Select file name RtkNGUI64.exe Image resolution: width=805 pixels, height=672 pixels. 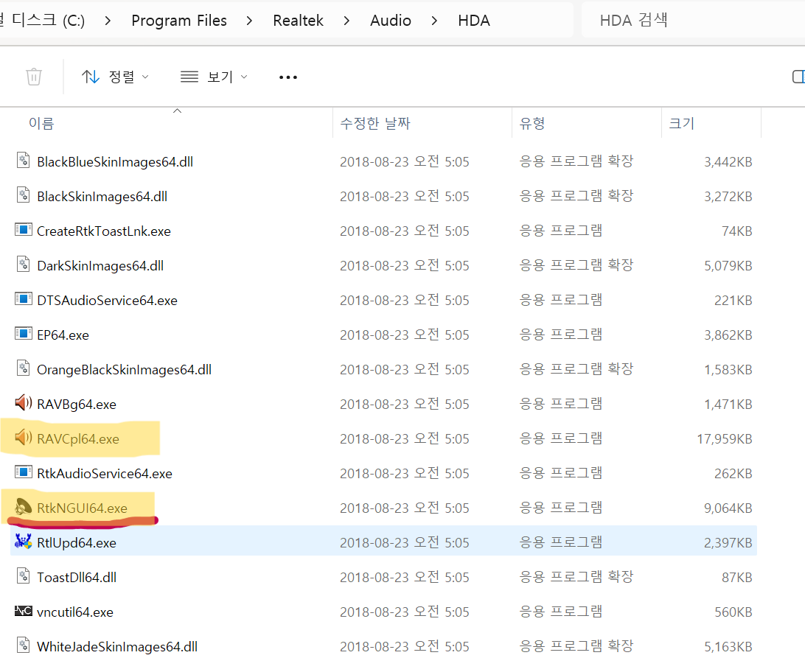click(82, 508)
